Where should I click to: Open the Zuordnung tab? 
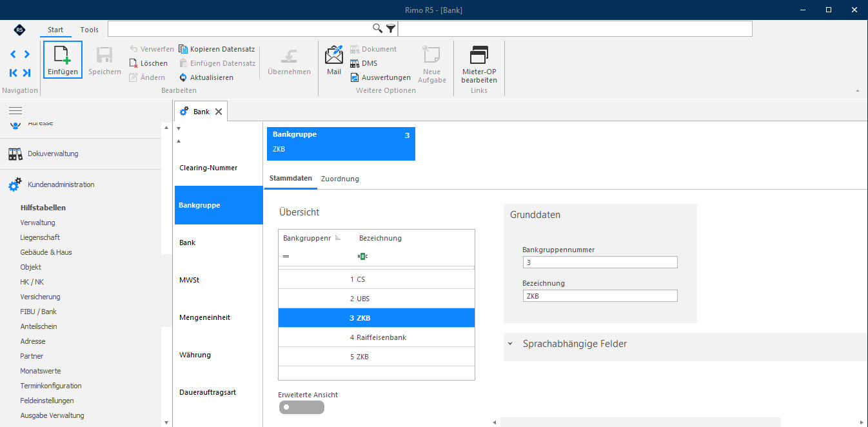[x=340, y=179]
